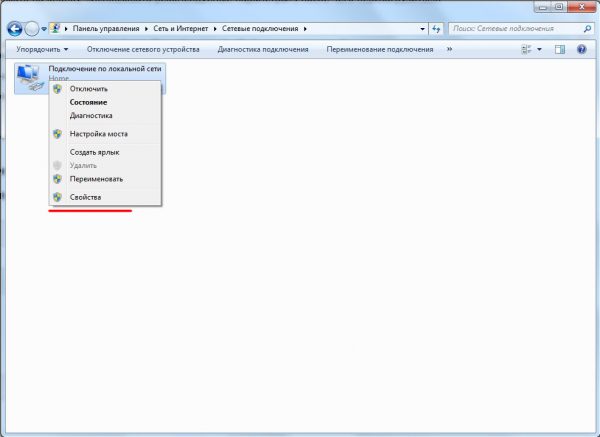Click 'Отключение сетевого устройства' toolbar button
Image resolution: width=600 pixels, height=437 pixels.
coord(143,49)
